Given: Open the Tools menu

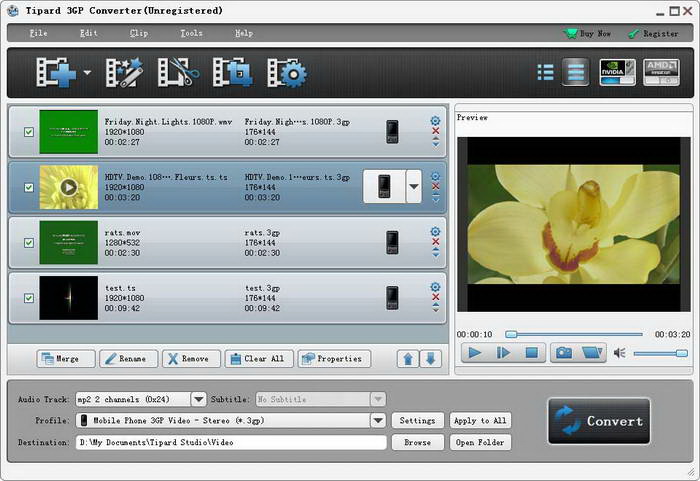Looking at the screenshot, I should tap(191, 33).
